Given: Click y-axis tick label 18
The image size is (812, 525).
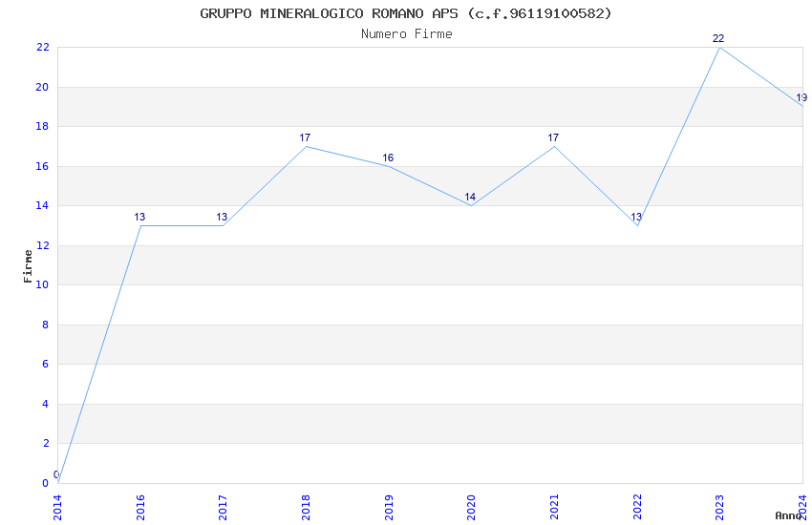Looking at the screenshot, I should pos(42,126).
